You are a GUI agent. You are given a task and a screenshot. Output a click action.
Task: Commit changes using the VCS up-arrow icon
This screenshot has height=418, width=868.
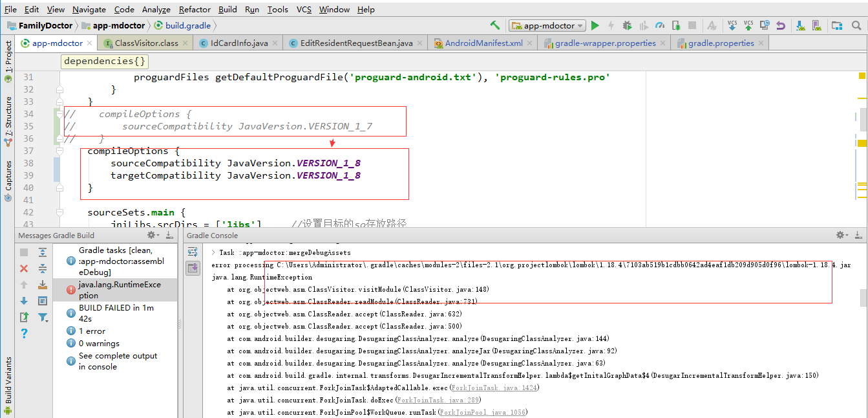[748, 25]
